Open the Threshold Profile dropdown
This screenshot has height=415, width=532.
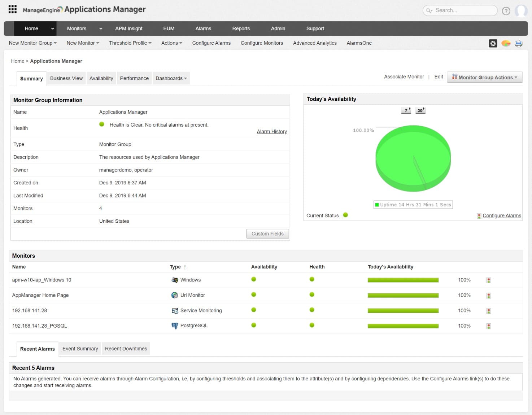(130, 43)
